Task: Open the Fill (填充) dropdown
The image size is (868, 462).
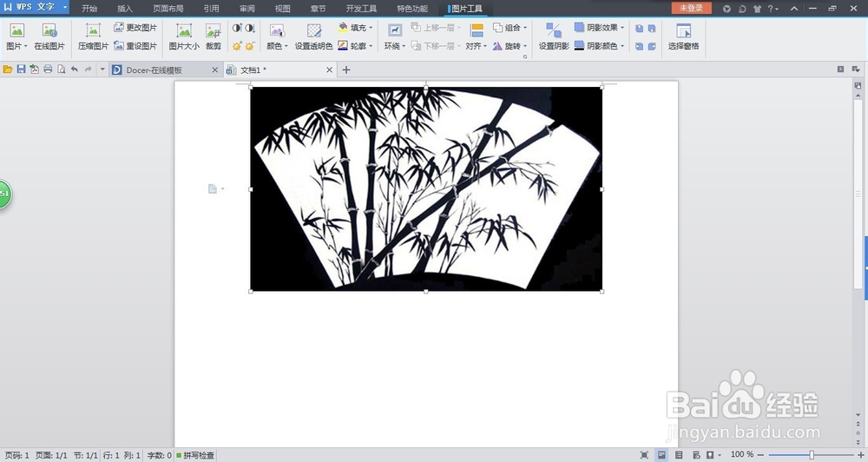Action: point(355,27)
